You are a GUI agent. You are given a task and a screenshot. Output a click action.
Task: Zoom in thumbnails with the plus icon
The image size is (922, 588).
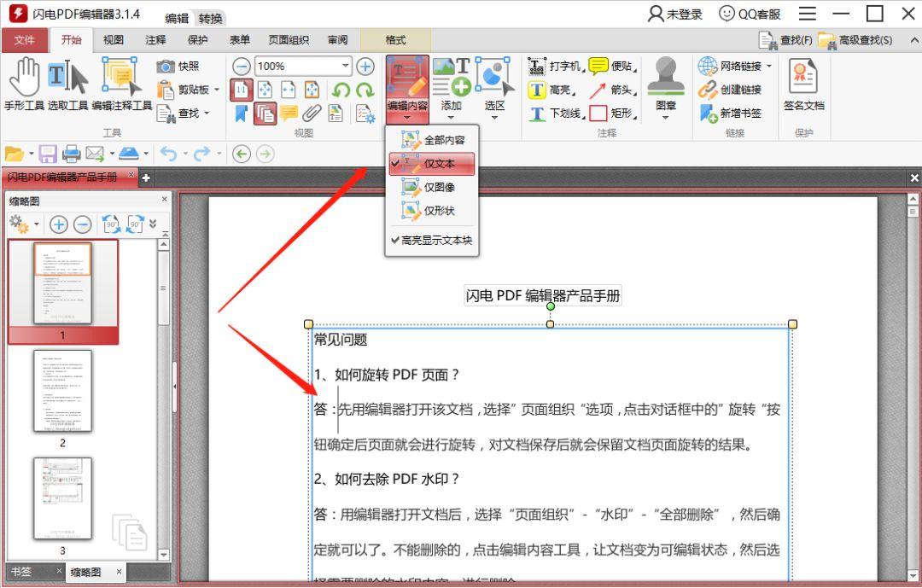(x=58, y=224)
